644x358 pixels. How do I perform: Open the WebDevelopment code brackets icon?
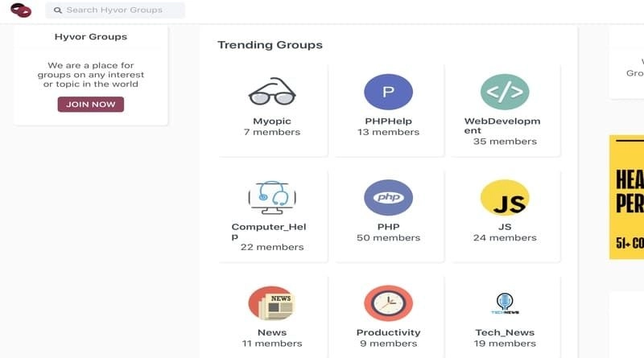[505, 93]
